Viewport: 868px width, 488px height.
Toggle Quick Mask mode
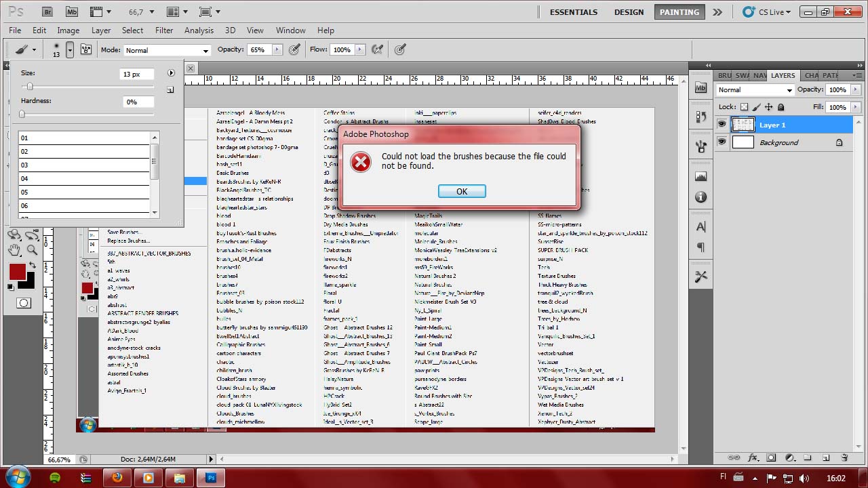click(x=24, y=303)
